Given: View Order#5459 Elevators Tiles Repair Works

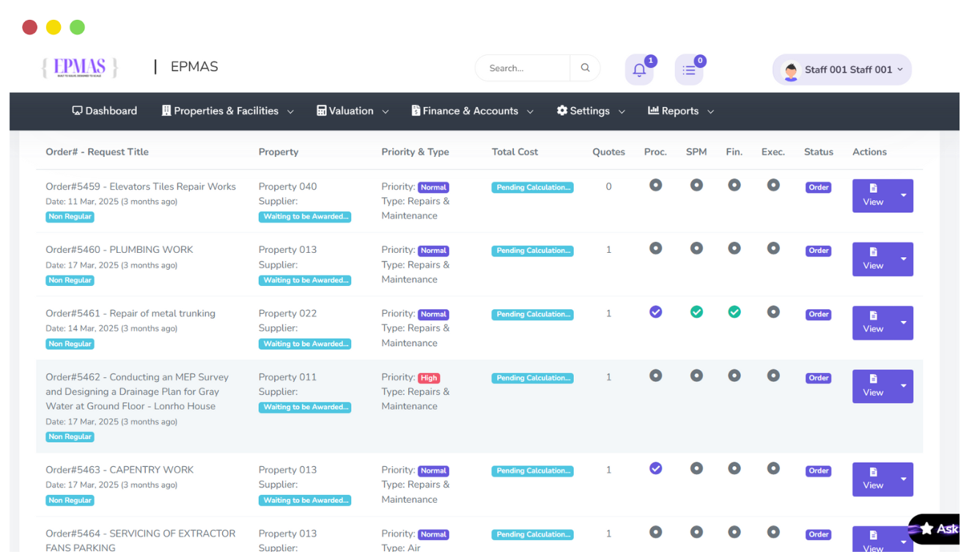Looking at the screenshot, I should [x=873, y=196].
